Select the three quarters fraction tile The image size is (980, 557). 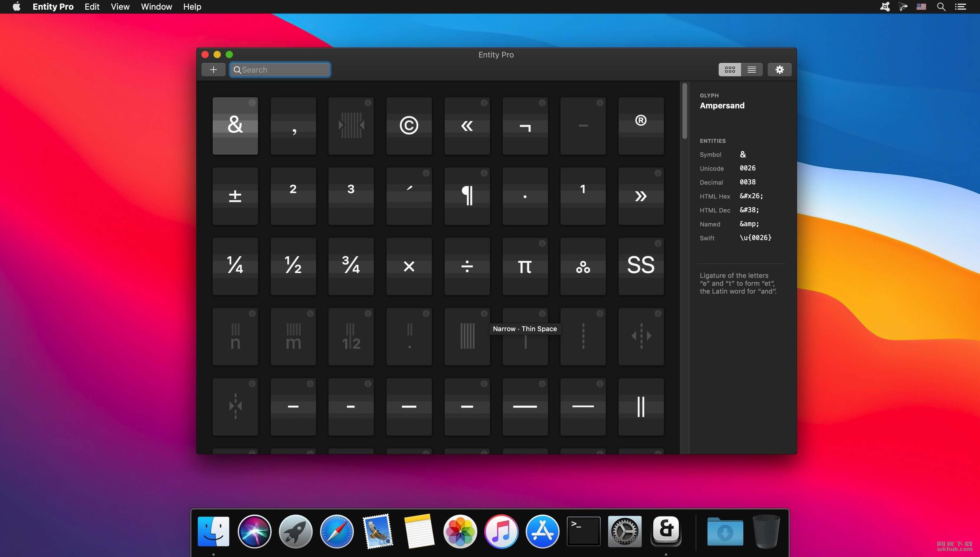(351, 266)
